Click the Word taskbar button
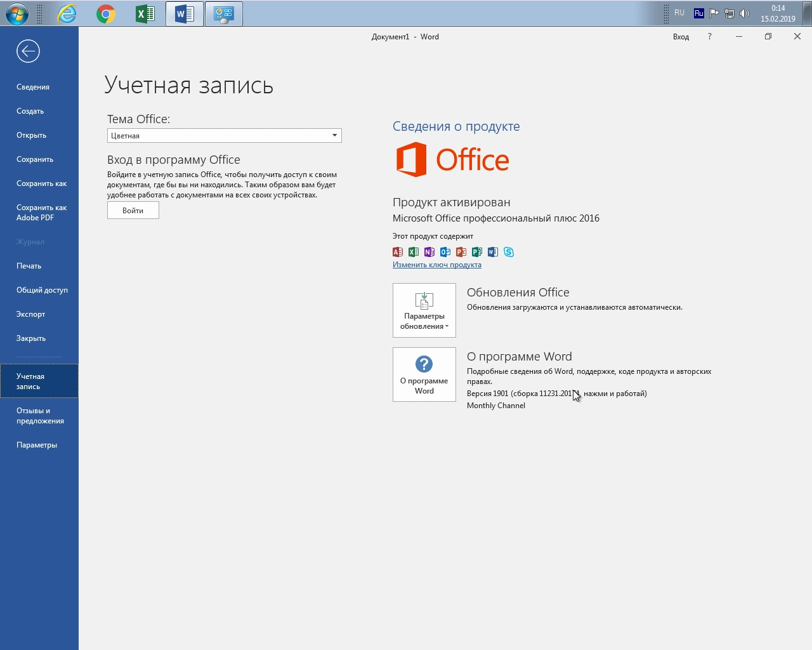This screenshot has width=812, height=650. [x=185, y=13]
